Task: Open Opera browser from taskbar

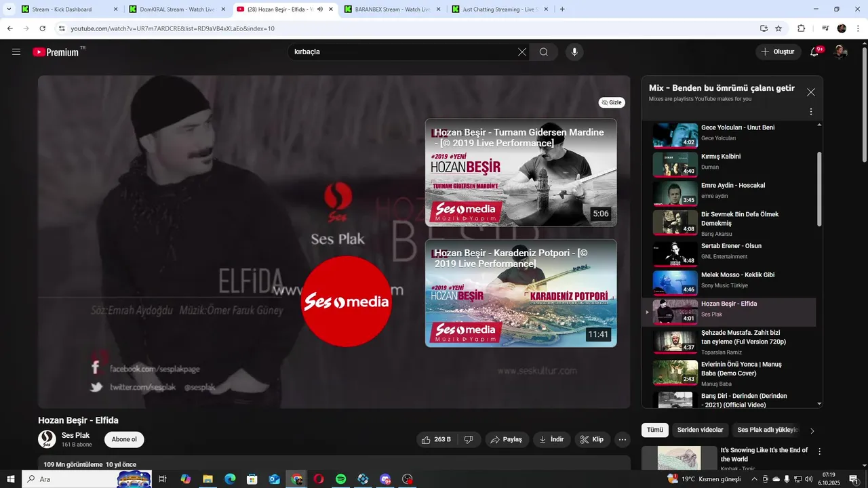Action: tap(319, 479)
